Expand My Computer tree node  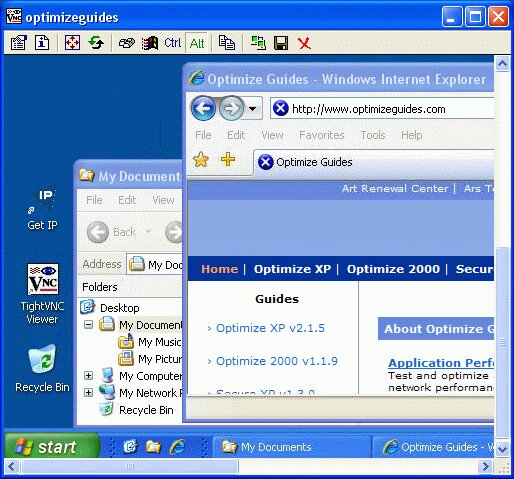click(x=88, y=376)
